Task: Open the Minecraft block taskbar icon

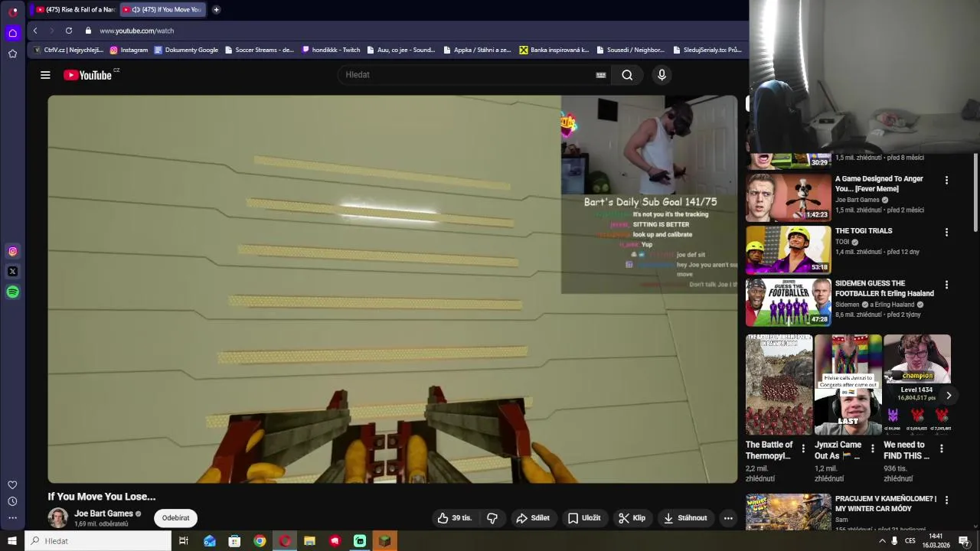Action: (x=384, y=541)
